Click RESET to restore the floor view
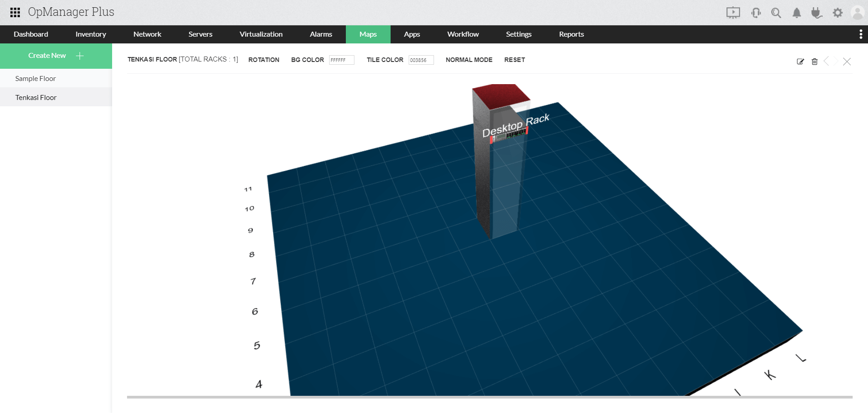Screen dimensions: 868x413 coord(514,59)
